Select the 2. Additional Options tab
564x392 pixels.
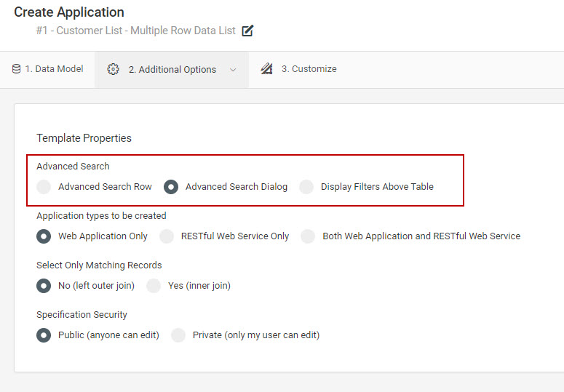[172, 70]
